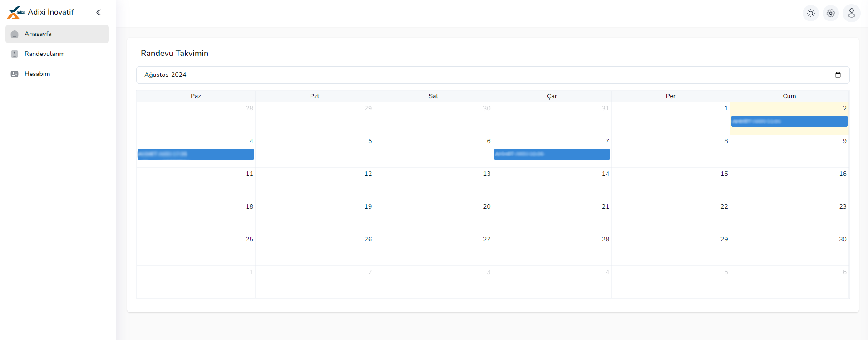Click the Anasayfa home icon
868x340 pixels.
(x=15, y=34)
